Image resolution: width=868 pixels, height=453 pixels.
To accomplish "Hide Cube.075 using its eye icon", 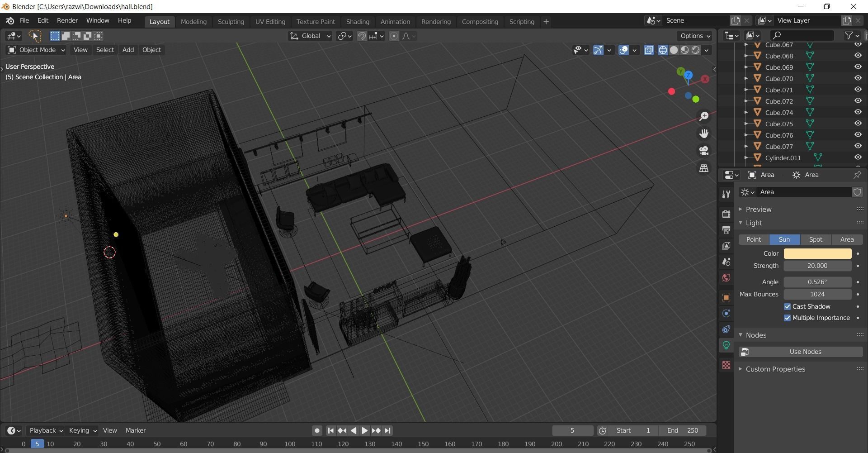I will pyautogui.click(x=858, y=124).
